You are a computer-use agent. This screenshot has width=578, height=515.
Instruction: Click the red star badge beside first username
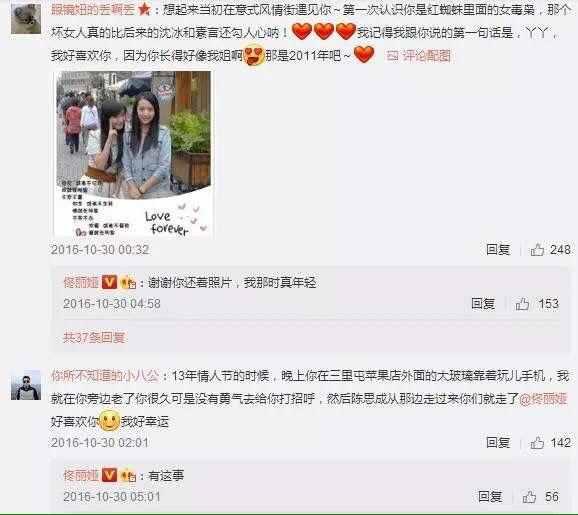[144, 10]
